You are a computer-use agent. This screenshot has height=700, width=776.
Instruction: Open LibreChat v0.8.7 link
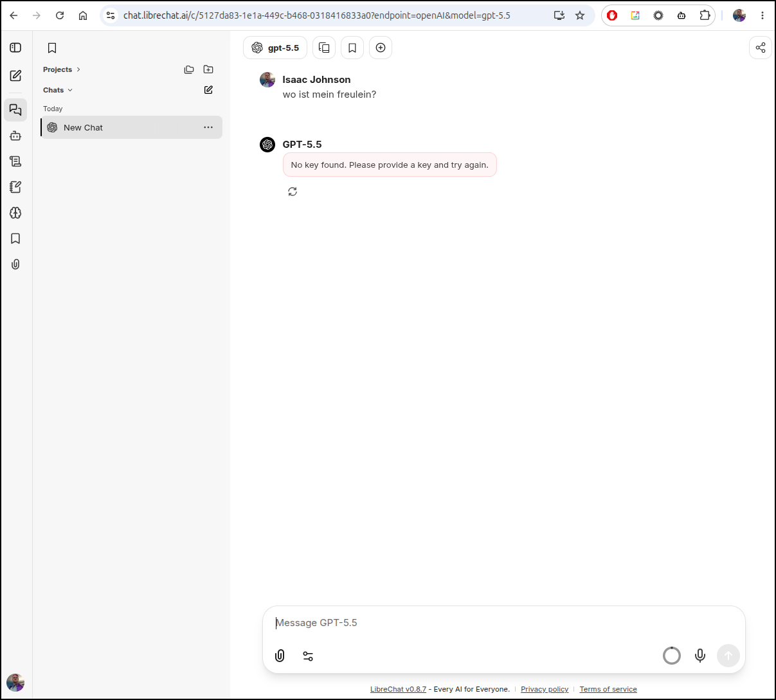point(398,689)
